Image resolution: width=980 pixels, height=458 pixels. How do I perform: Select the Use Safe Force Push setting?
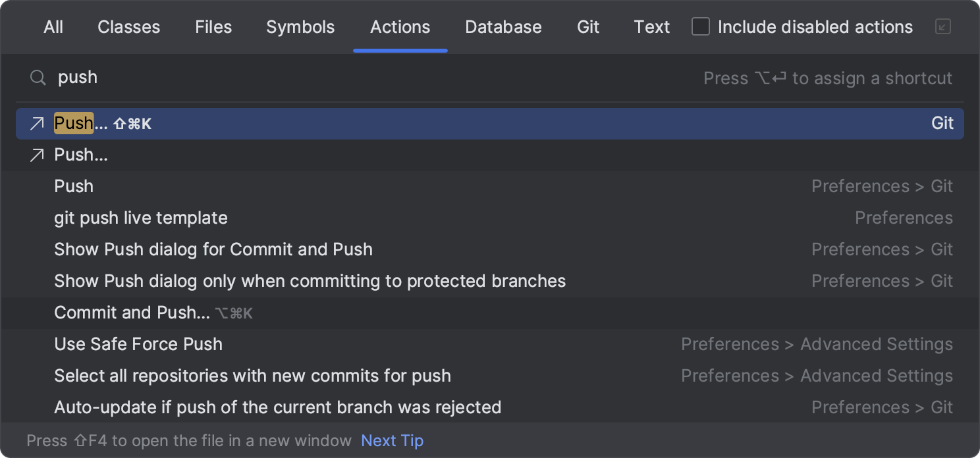(x=138, y=344)
